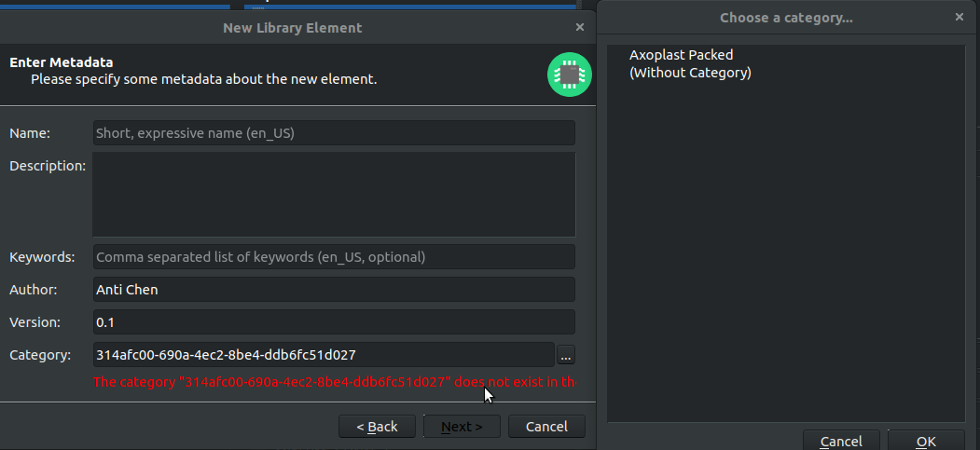Click the red category error message
Viewport: 980px width, 450px height.
tap(335, 382)
